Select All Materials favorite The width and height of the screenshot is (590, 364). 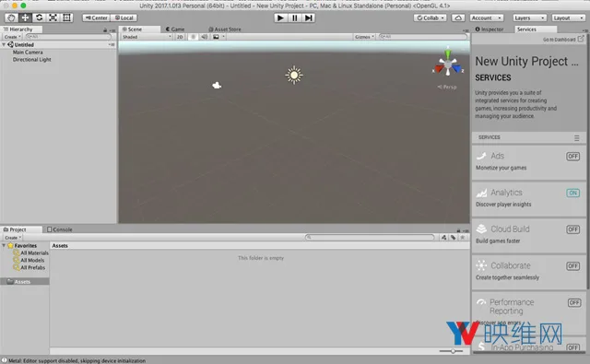pos(30,252)
